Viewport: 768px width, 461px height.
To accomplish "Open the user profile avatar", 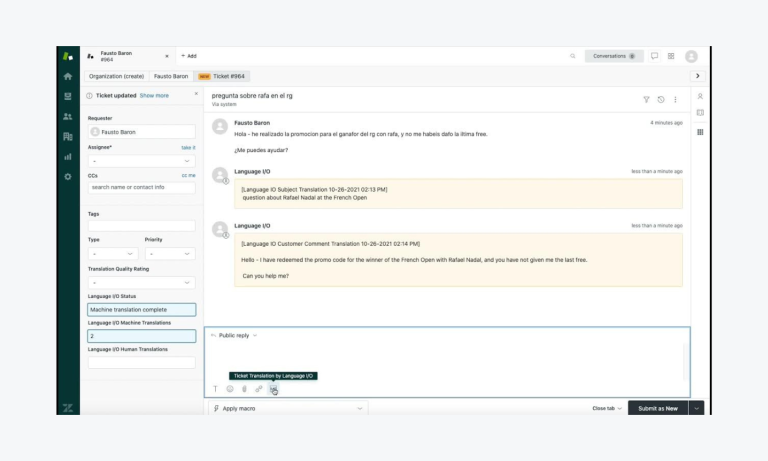I will (691, 56).
